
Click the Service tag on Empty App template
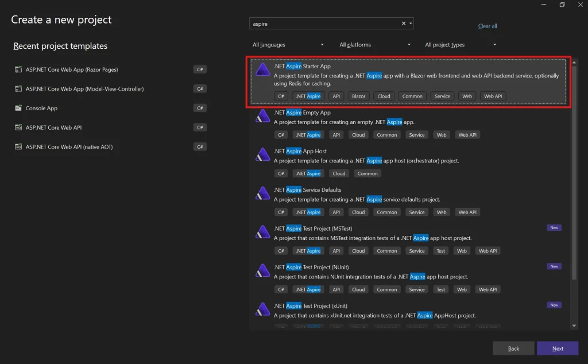(x=417, y=134)
